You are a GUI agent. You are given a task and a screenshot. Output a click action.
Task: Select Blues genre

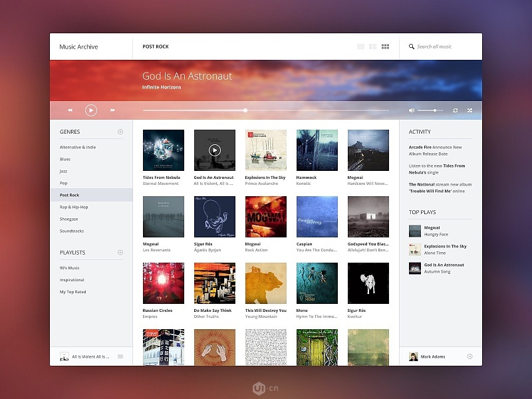pos(65,159)
